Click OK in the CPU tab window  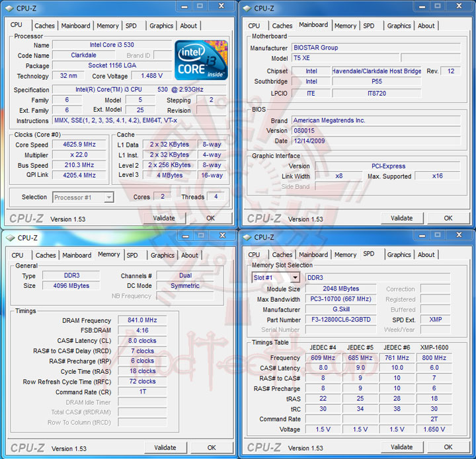210,218
